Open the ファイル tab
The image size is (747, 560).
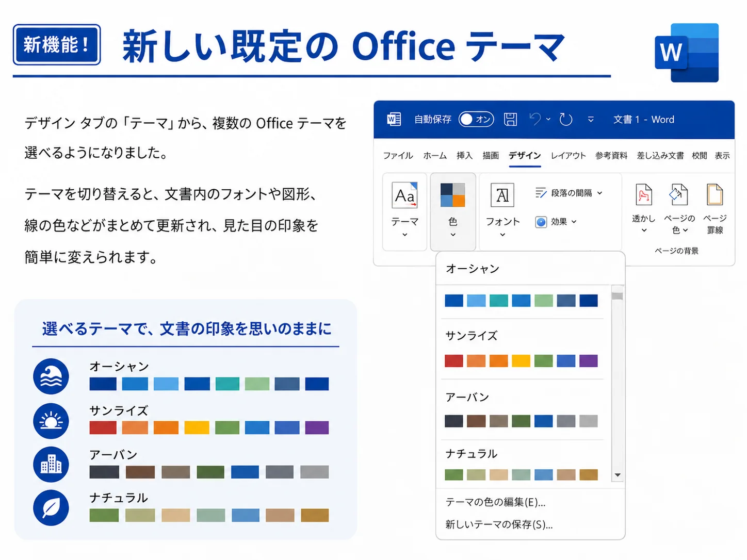click(x=398, y=155)
